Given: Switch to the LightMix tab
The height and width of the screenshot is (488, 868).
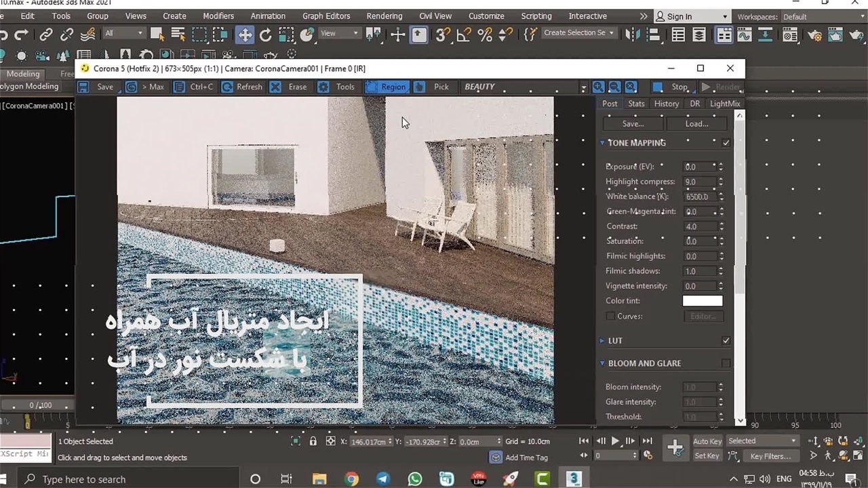Looking at the screenshot, I should (724, 104).
